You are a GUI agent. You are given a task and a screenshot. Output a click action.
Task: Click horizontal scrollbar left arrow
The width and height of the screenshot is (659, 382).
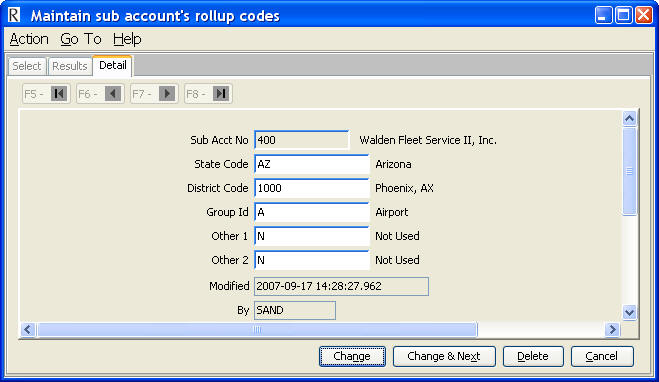coord(28,329)
